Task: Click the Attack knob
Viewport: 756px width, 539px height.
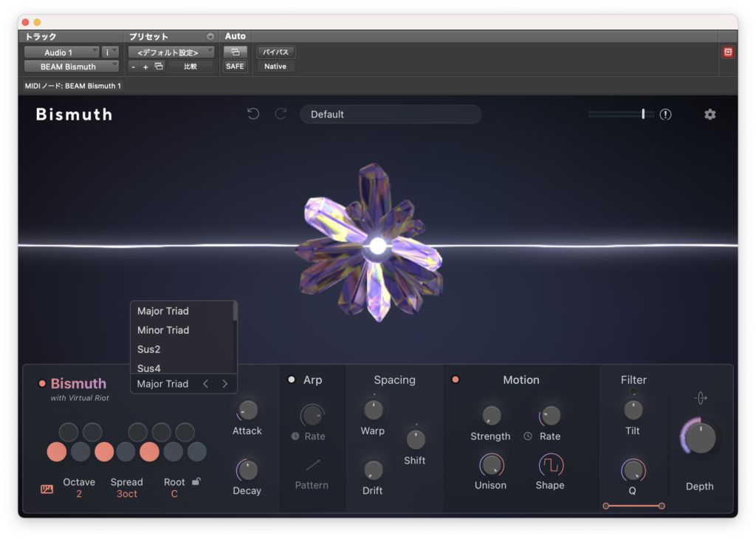Action: coord(248,411)
